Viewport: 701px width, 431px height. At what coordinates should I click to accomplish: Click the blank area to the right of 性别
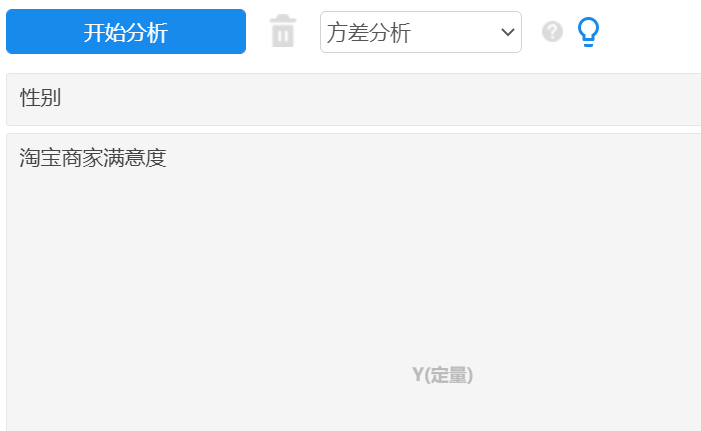(380, 100)
